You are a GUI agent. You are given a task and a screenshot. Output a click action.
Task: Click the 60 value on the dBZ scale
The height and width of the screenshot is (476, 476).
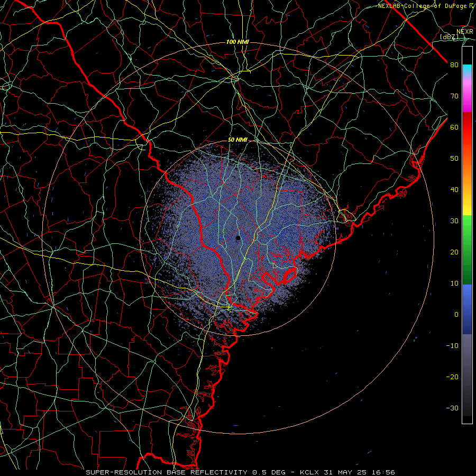point(454,127)
